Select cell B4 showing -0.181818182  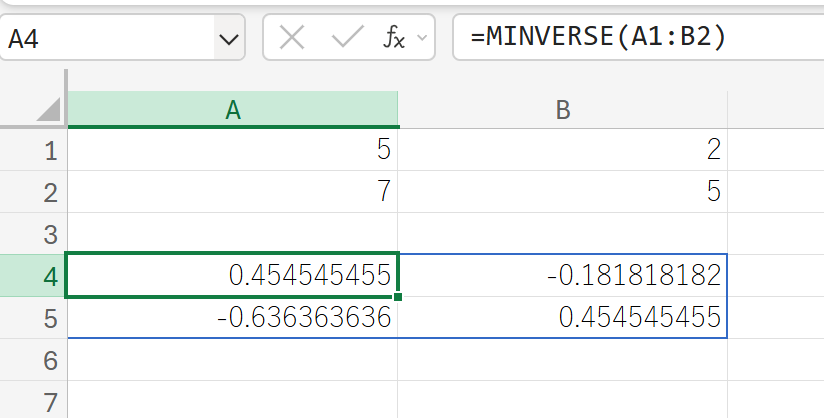click(x=562, y=275)
